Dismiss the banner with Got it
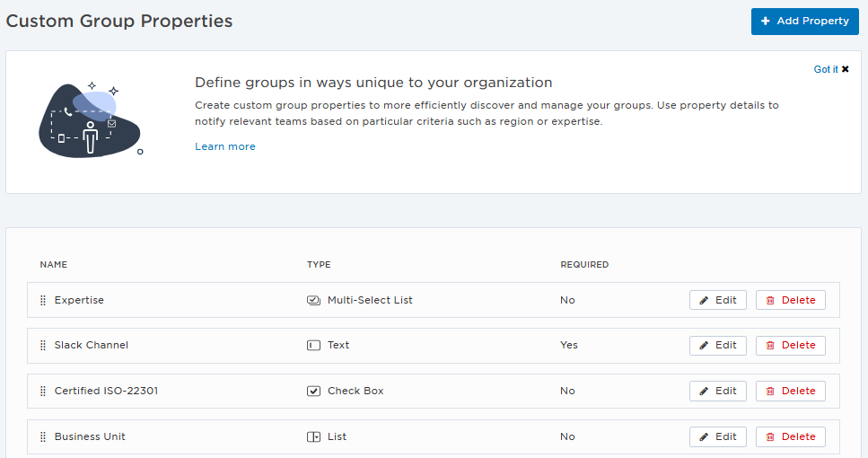The width and height of the screenshot is (868, 458). [x=830, y=69]
